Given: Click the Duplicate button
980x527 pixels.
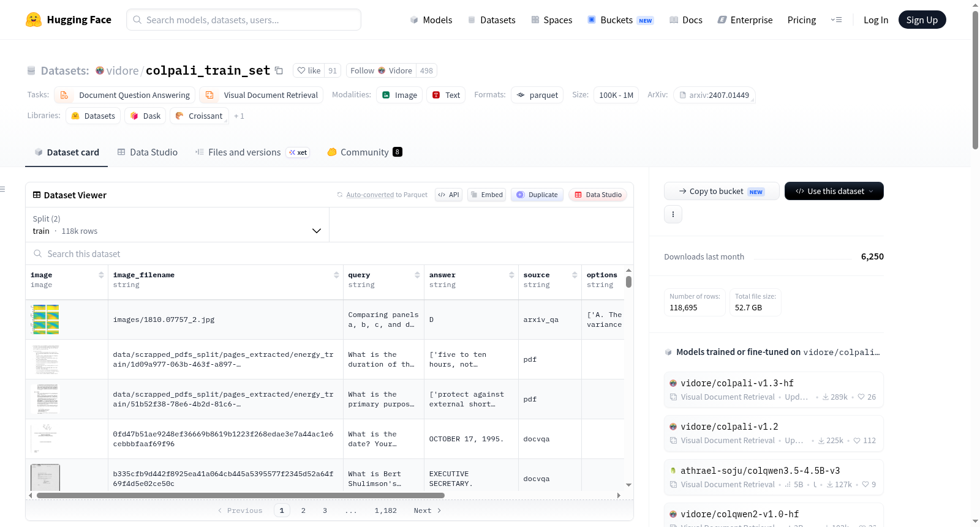Looking at the screenshot, I should click(x=537, y=195).
